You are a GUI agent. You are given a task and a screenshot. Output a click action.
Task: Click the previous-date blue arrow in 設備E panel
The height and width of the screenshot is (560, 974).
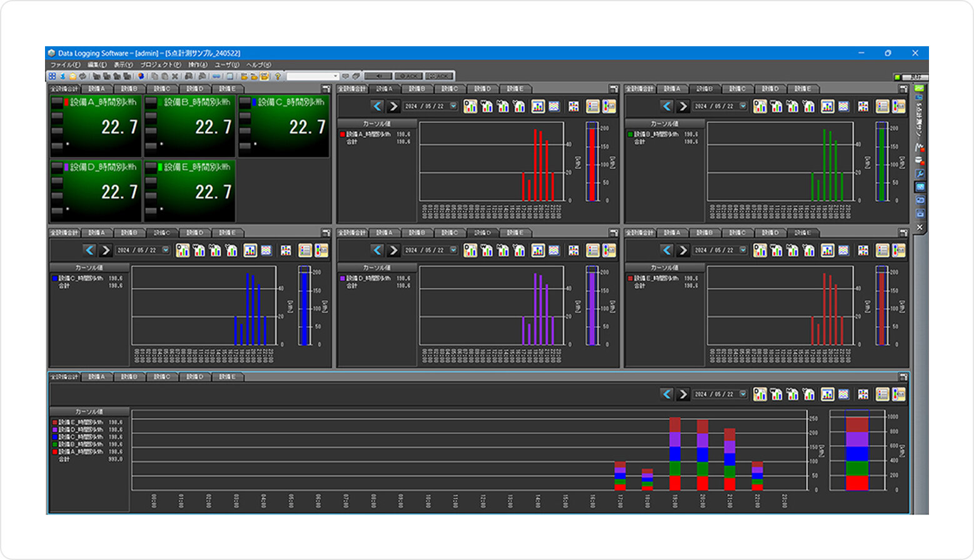(x=666, y=251)
